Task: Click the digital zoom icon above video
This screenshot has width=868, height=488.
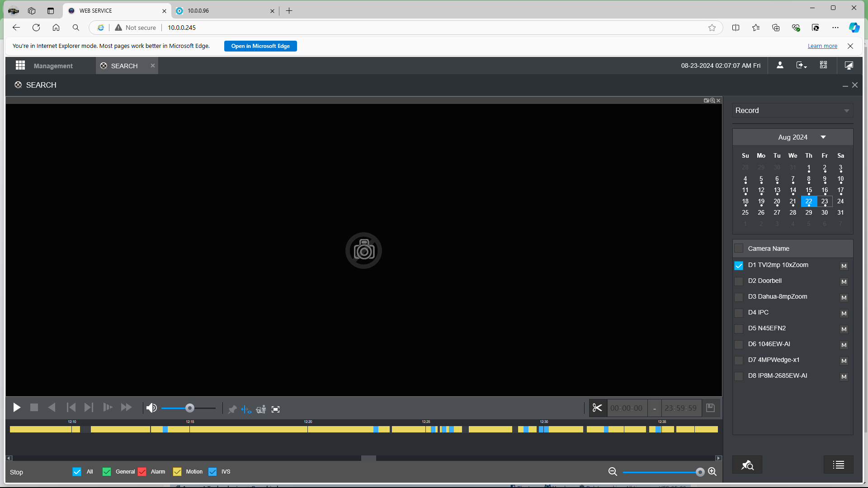Action: (x=712, y=100)
